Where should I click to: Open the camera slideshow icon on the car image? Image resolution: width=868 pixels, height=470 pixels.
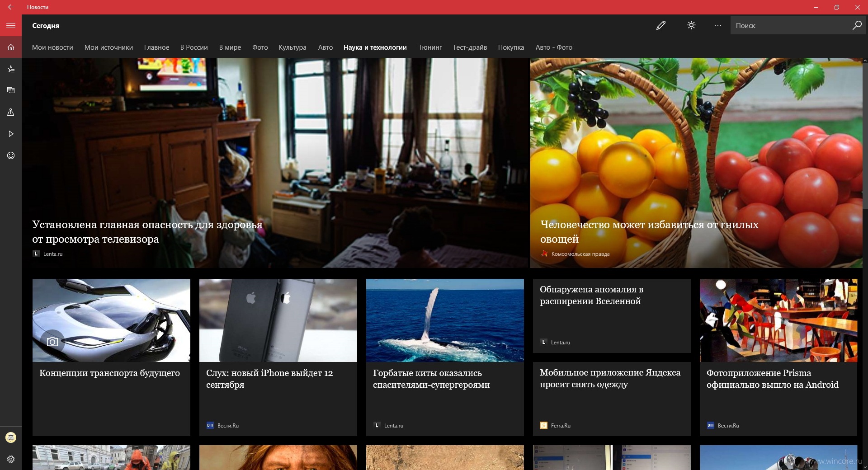[52, 342]
